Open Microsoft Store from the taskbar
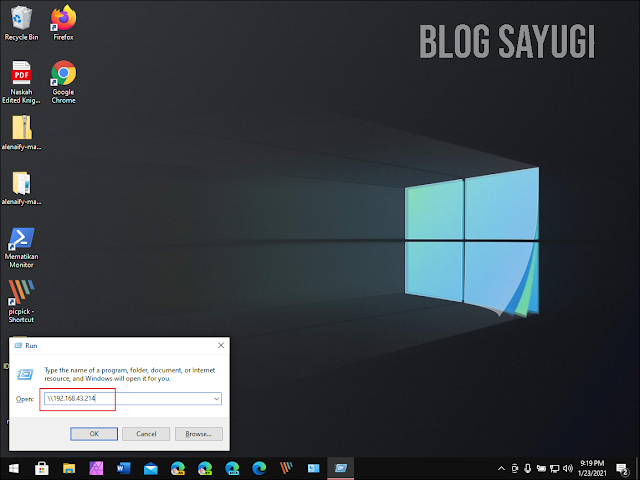Viewport: 640px width, 480px height. (42, 468)
